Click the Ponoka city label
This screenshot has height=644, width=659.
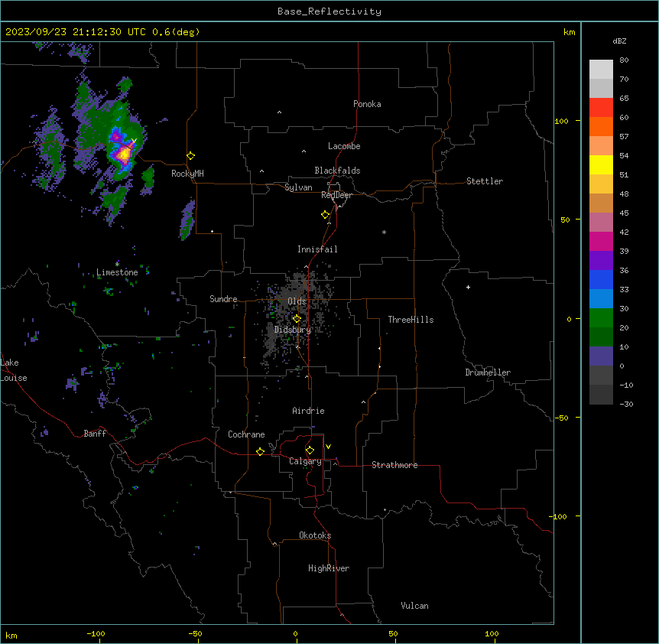(x=367, y=104)
